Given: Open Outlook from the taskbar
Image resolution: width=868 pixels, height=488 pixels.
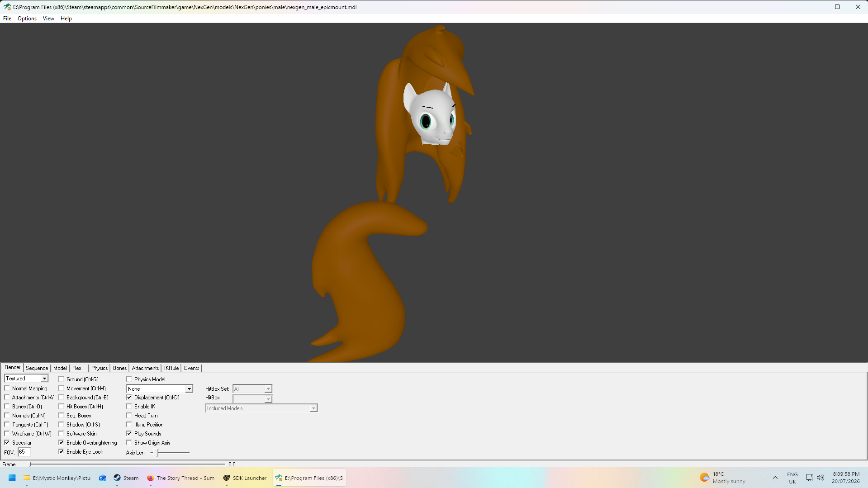Looking at the screenshot, I should coord(103,478).
